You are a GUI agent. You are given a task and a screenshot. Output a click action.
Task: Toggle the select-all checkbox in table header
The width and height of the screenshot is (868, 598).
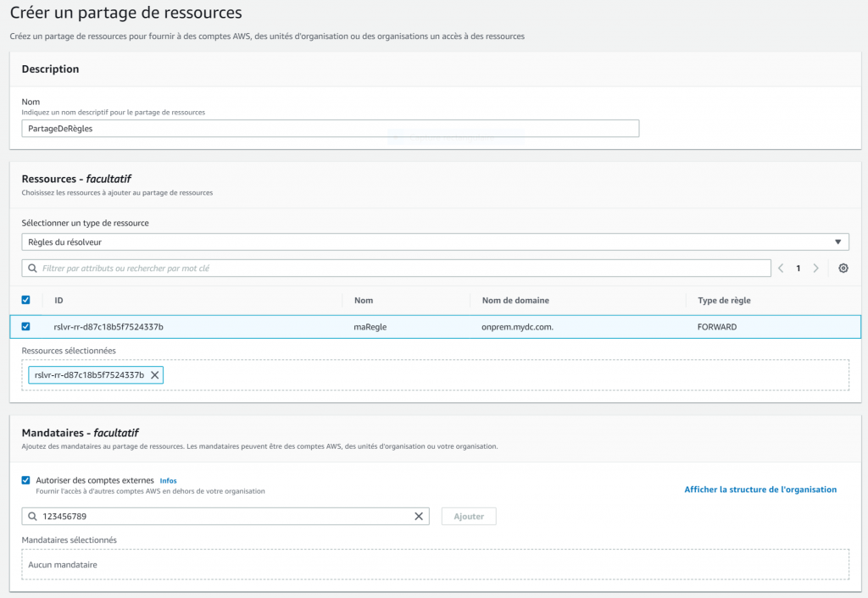coord(26,300)
